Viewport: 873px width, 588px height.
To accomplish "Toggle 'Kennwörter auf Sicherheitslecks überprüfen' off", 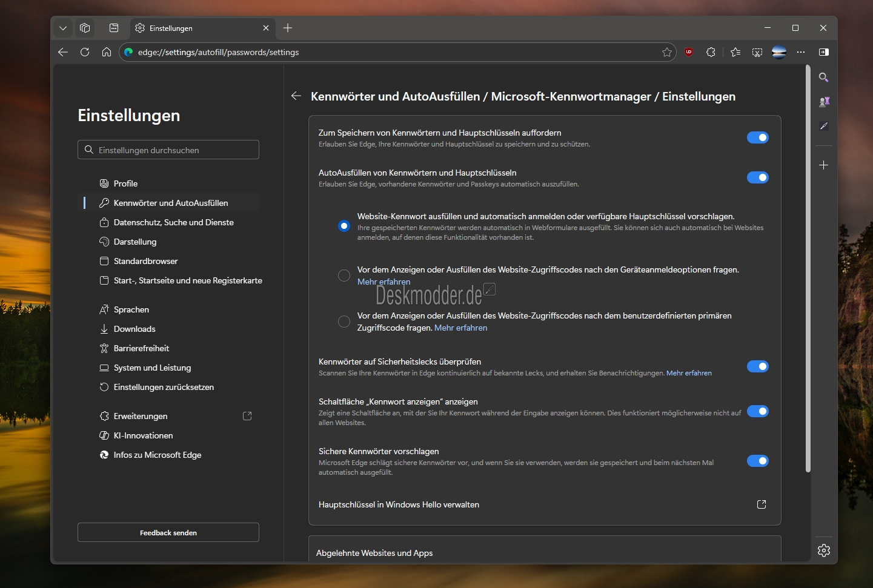I will coord(757,366).
